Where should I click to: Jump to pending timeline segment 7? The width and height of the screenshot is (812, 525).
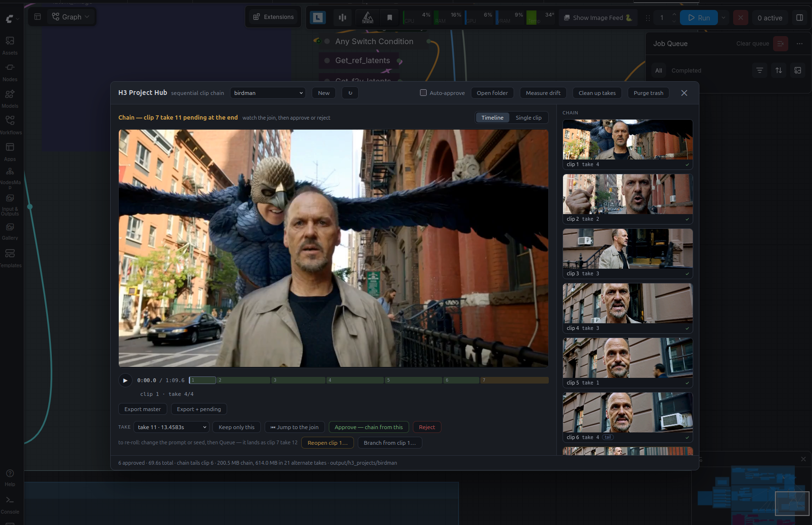pyautogui.click(x=515, y=380)
